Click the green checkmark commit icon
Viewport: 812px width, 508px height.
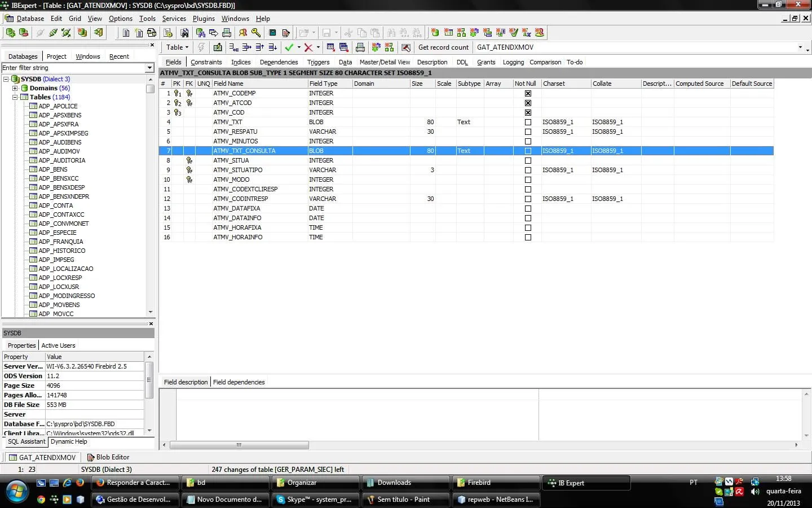(x=289, y=47)
